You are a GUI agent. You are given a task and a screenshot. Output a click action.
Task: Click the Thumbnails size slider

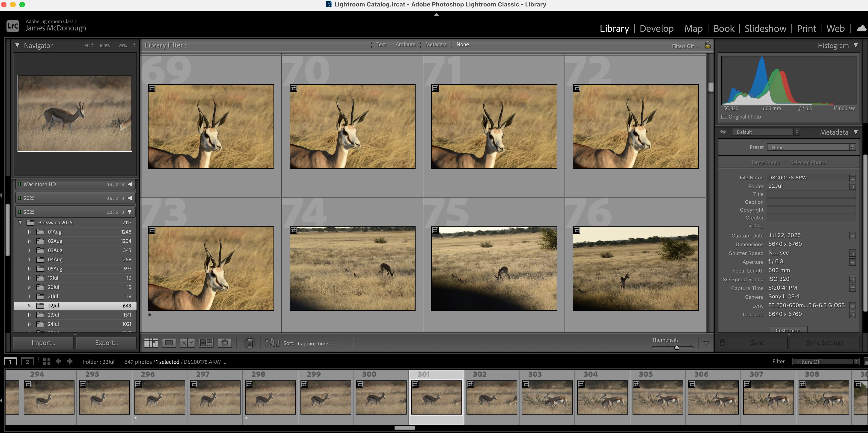coord(676,347)
